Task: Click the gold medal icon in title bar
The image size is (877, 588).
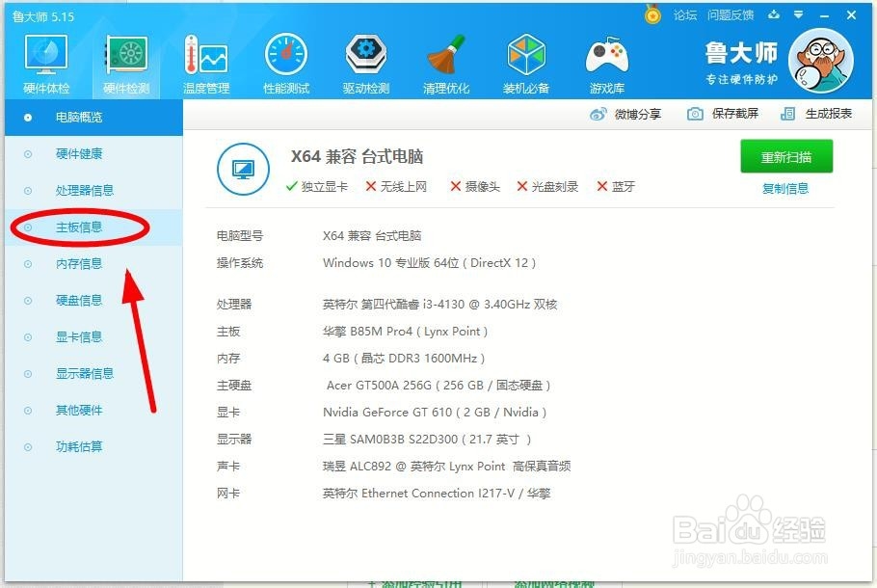Action: pyautogui.click(x=652, y=14)
